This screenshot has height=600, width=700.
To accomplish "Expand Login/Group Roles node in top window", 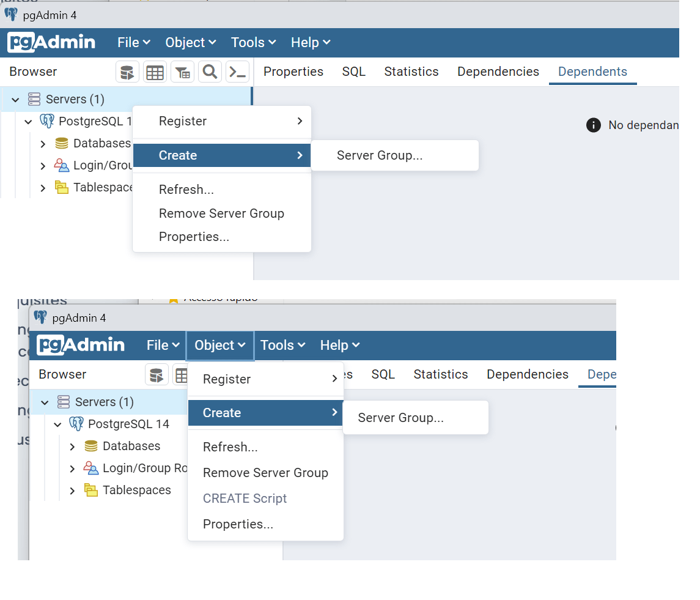I will (x=43, y=166).
